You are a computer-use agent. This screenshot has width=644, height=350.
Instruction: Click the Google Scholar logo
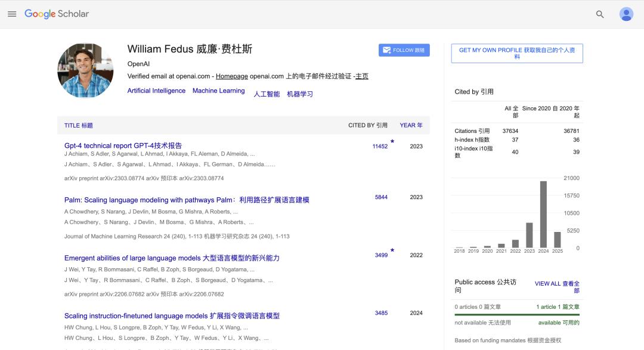pyautogui.click(x=57, y=14)
